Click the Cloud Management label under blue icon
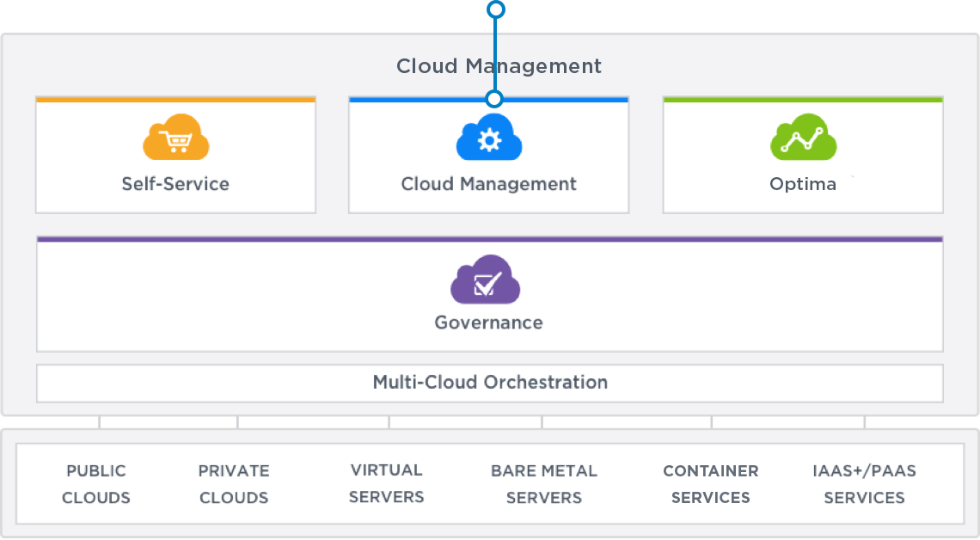The width and height of the screenshot is (980, 540). point(488,184)
